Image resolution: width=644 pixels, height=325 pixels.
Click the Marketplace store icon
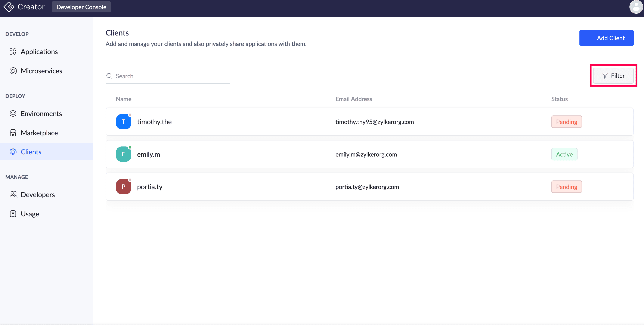pyautogui.click(x=13, y=133)
